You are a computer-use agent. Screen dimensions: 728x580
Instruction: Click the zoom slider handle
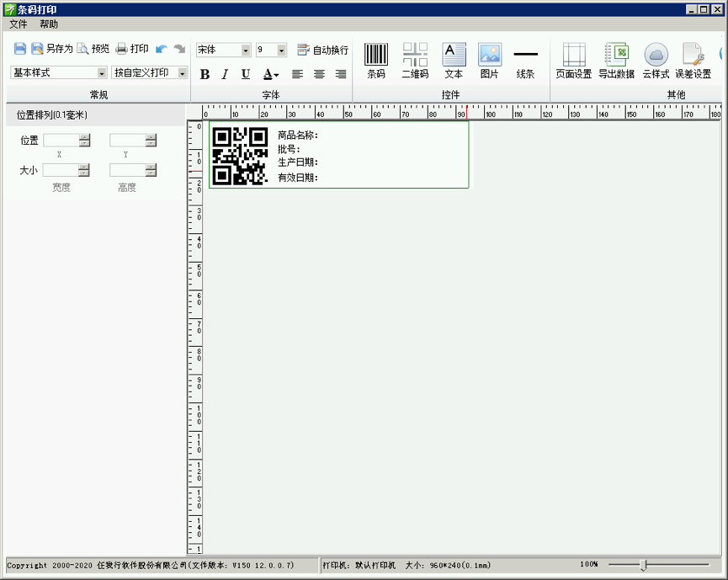tap(644, 565)
